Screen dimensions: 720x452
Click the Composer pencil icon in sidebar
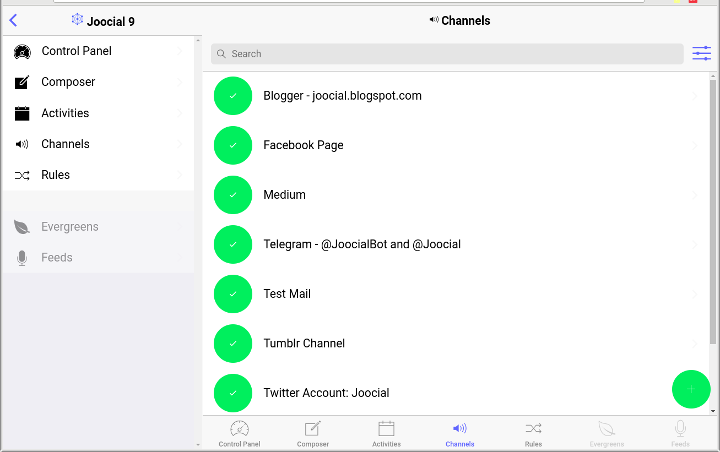[22, 82]
